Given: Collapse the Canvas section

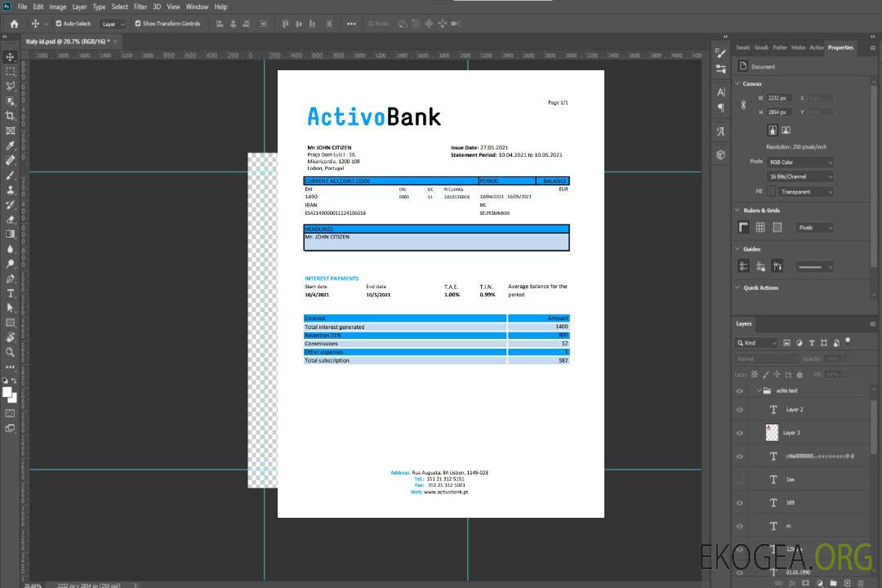Looking at the screenshot, I should tap(737, 83).
